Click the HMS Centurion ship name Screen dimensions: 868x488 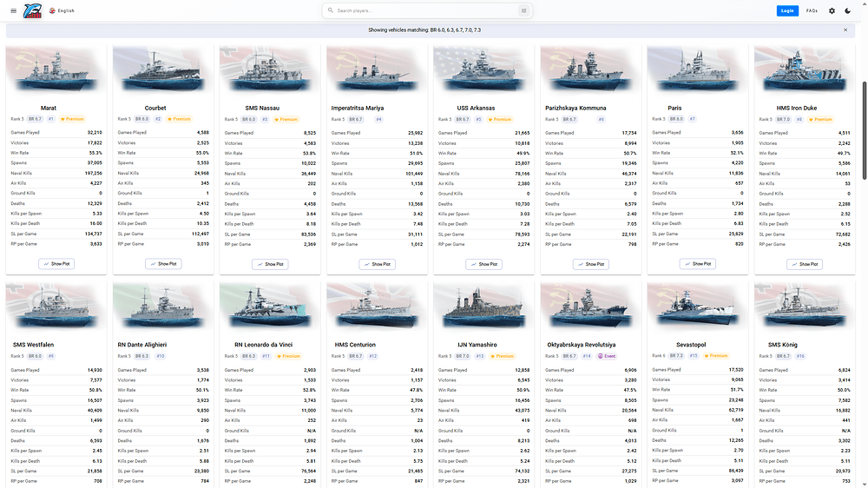click(x=355, y=345)
